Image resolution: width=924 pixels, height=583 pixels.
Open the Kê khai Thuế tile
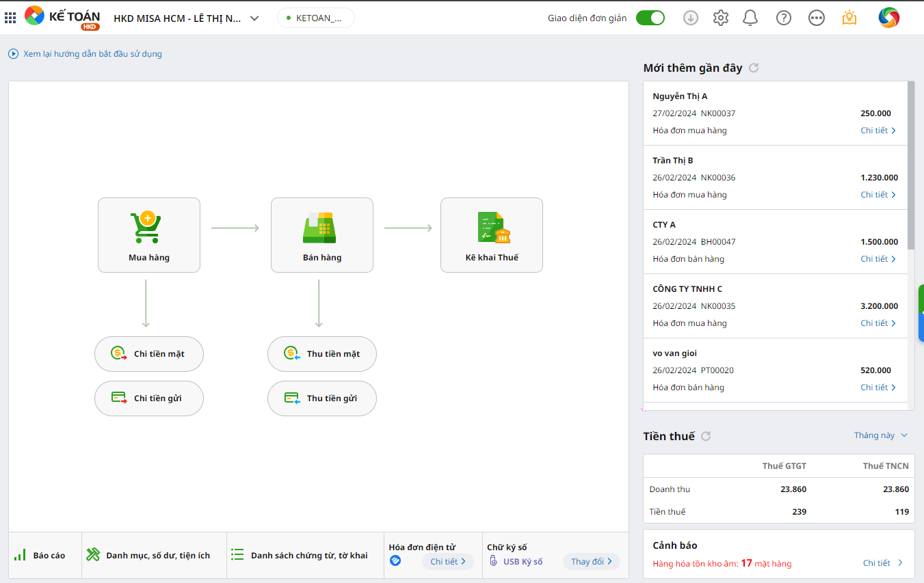(x=492, y=235)
